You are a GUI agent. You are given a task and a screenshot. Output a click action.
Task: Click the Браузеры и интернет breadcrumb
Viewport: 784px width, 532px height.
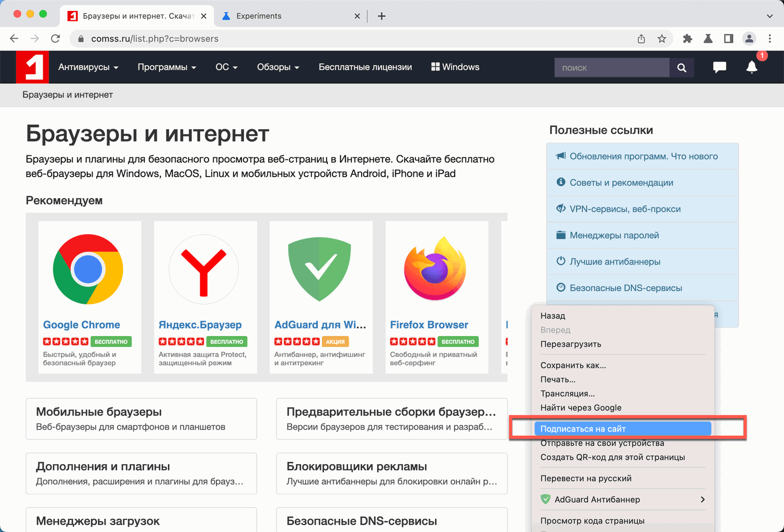(x=67, y=95)
